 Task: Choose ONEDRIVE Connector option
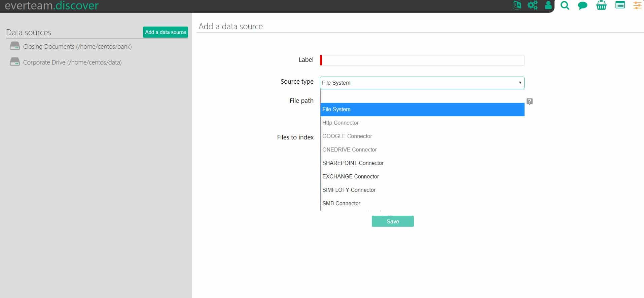point(422,150)
